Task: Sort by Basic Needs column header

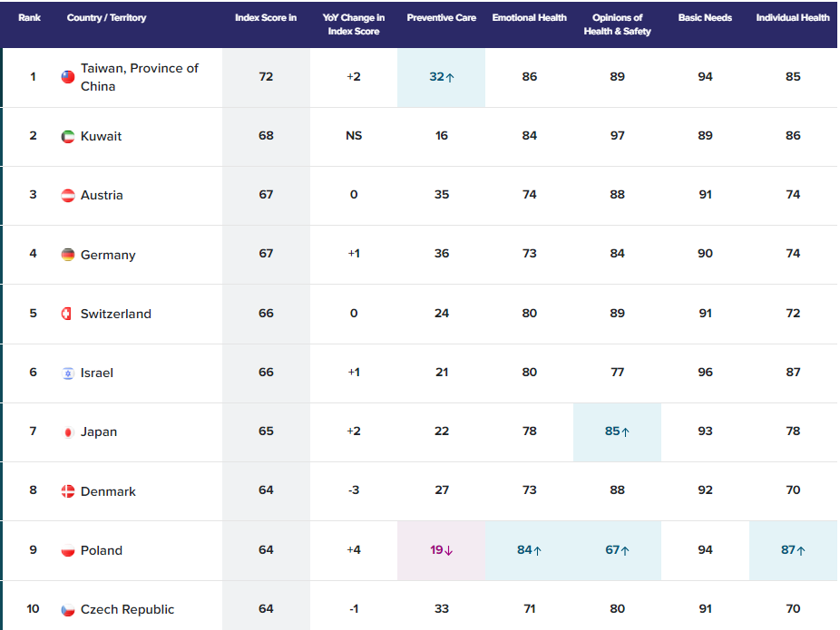Action: [705, 18]
